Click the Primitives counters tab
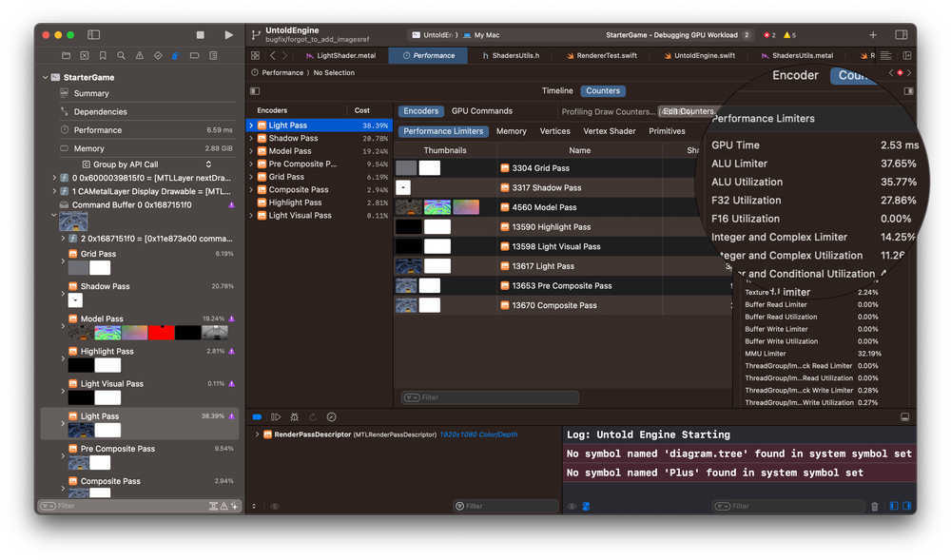Screen dimensions: 951x560 (667, 131)
